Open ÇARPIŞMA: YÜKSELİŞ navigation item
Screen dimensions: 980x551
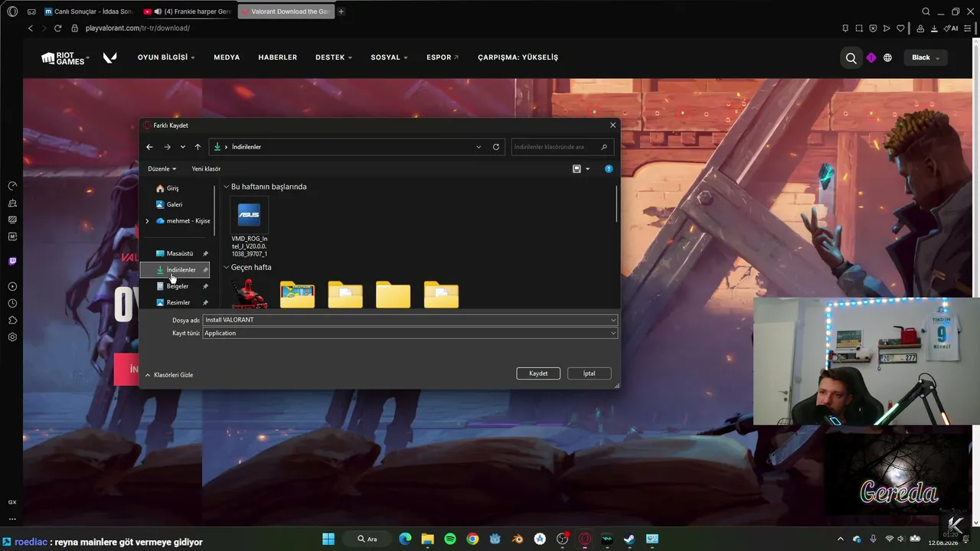518,57
